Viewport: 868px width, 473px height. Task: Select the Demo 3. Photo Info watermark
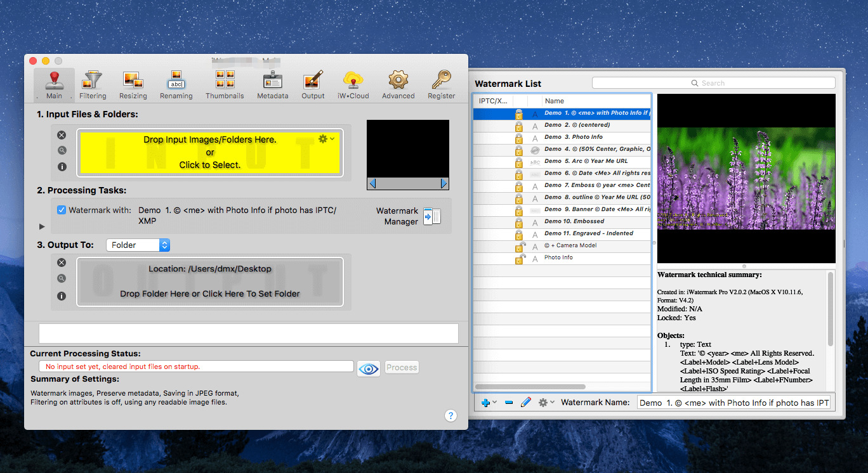click(562, 138)
